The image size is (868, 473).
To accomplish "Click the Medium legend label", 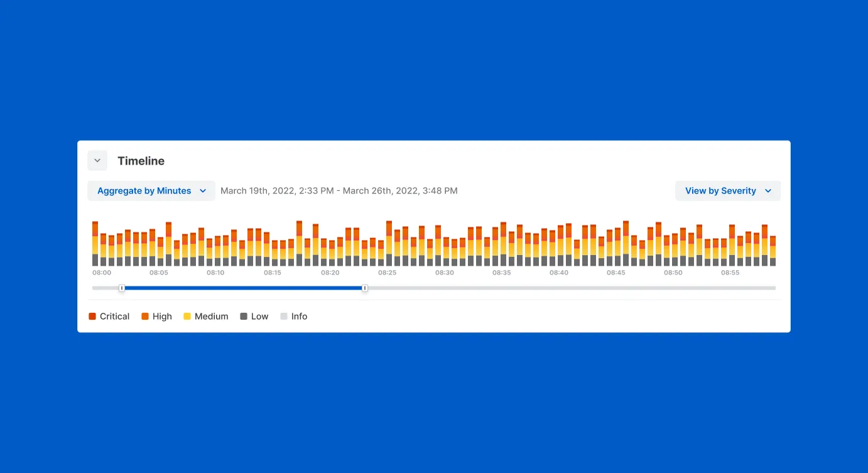I will pyautogui.click(x=211, y=317).
